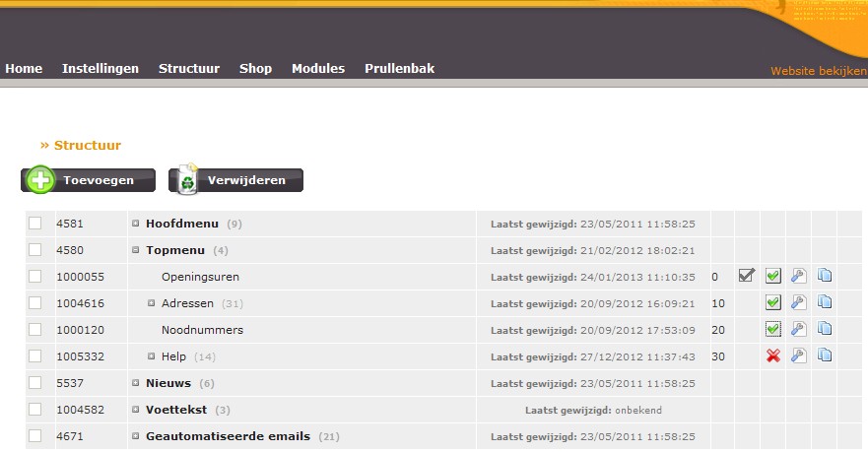Open the Hoofdmenu item
This screenshot has width=868, height=452.
point(182,224)
